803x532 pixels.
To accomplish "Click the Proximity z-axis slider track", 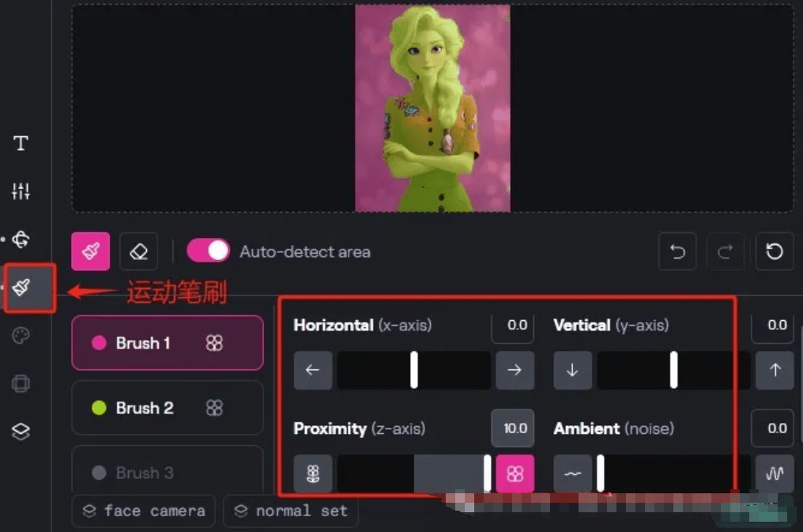I will 414,474.
